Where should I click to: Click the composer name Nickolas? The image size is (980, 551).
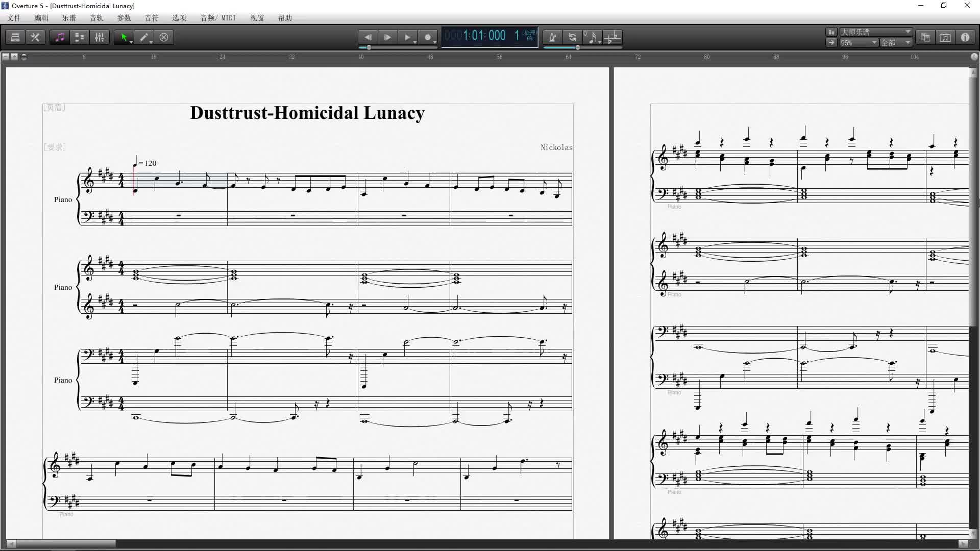point(556,147)
